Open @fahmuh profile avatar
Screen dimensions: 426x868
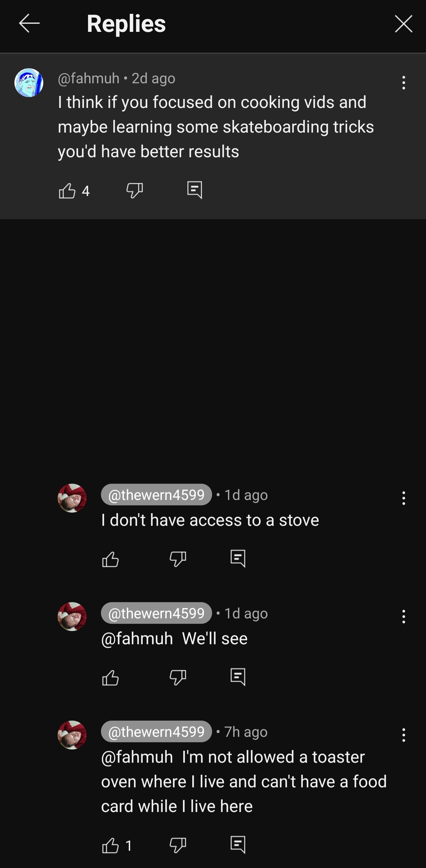tap(29, 83)
